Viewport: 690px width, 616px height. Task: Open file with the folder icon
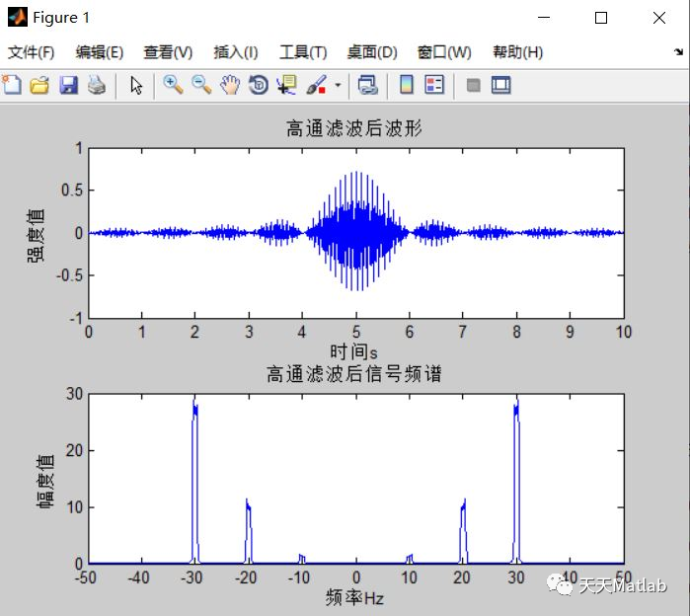39,85
